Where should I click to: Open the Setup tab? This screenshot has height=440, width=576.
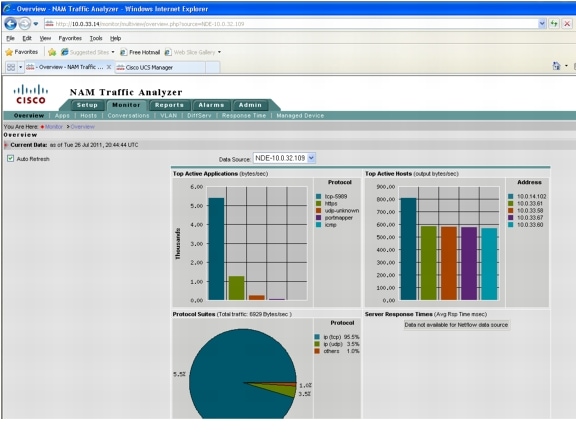87,105
